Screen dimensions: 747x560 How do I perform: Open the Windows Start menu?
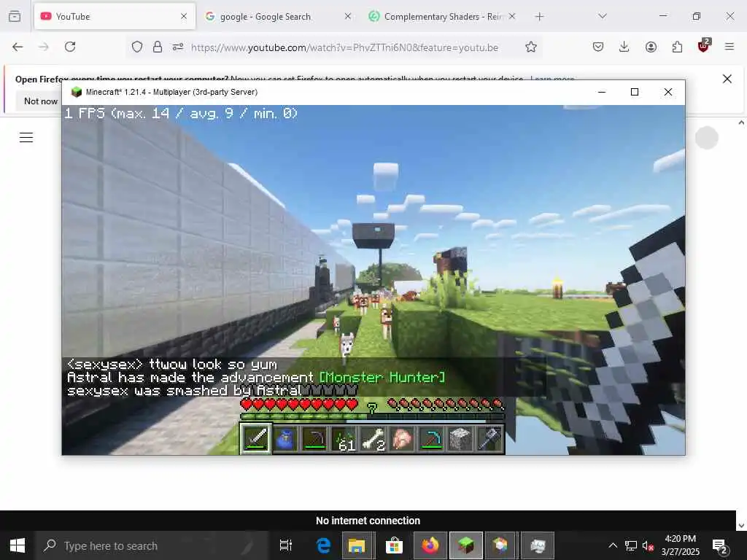click(x=18, y=545)
